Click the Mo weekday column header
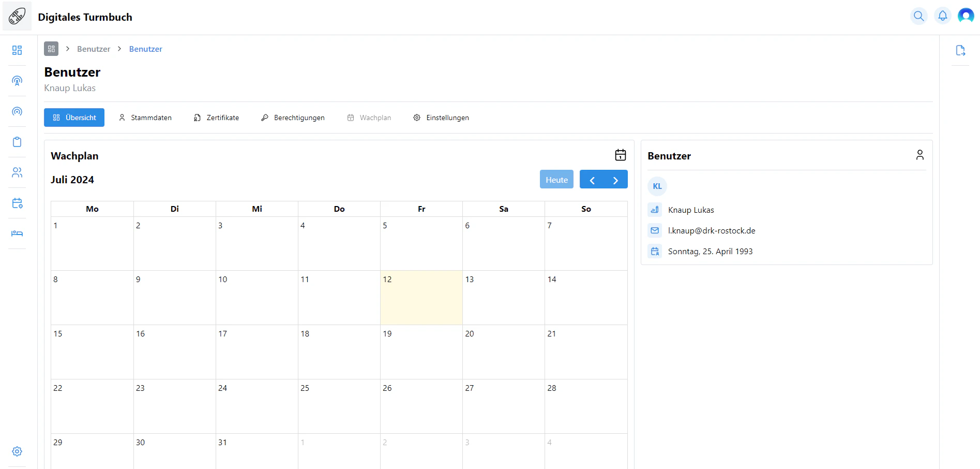980x469 pixels. 92,209
